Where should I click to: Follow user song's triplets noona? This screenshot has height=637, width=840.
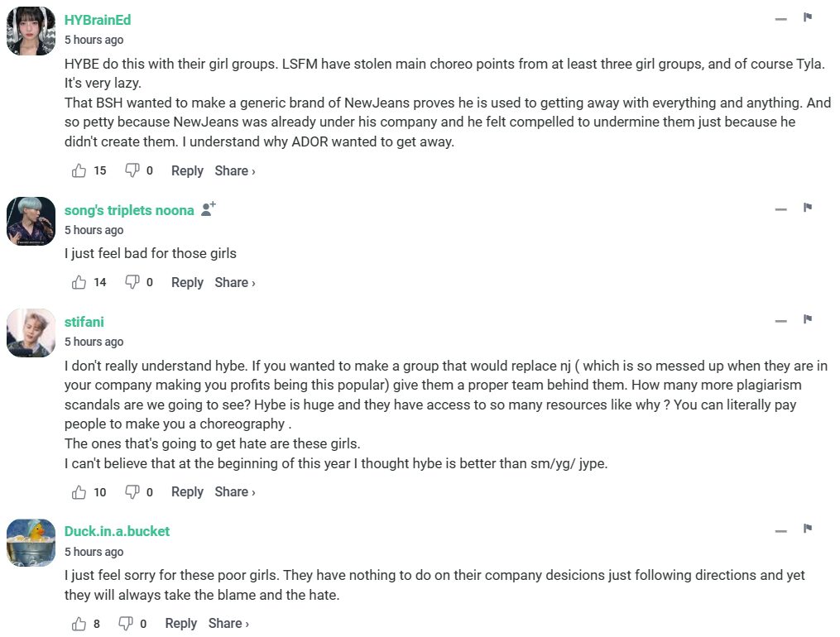point(209,209)
